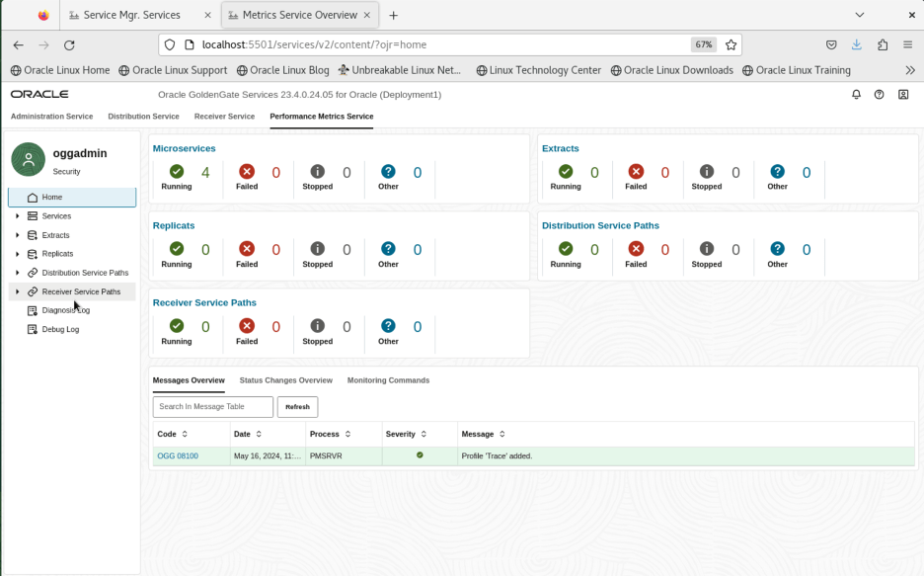List all browser tabs dropdown arrow
The image size is (924, 577).
tap(859, 15)
